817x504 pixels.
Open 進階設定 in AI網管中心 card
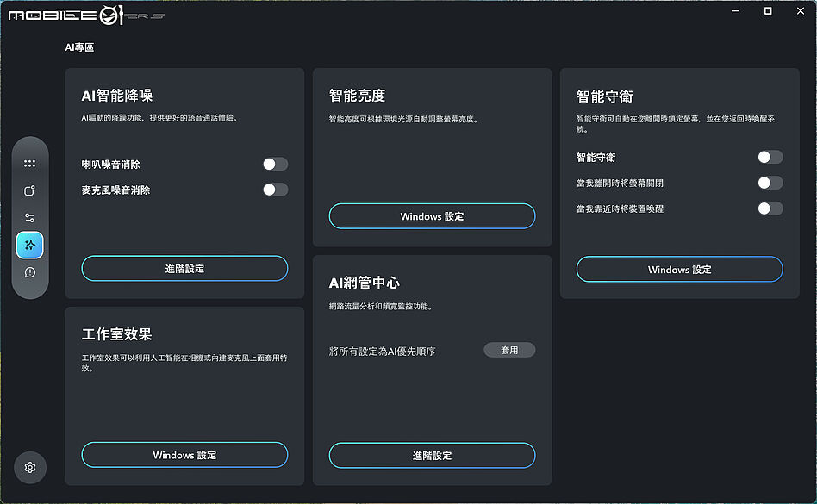click(432, 456)
